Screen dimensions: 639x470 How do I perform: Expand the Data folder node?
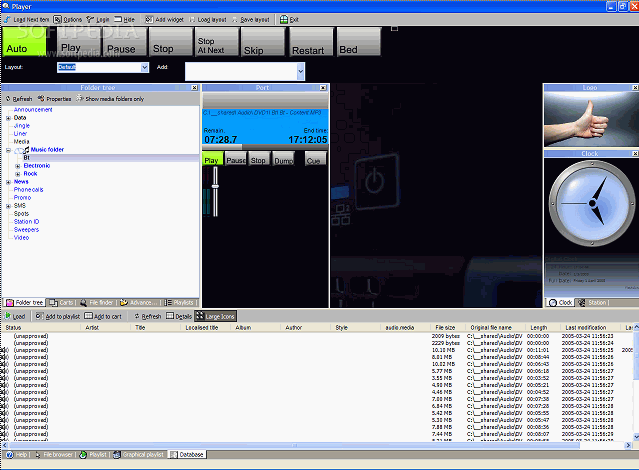[8, 118]
